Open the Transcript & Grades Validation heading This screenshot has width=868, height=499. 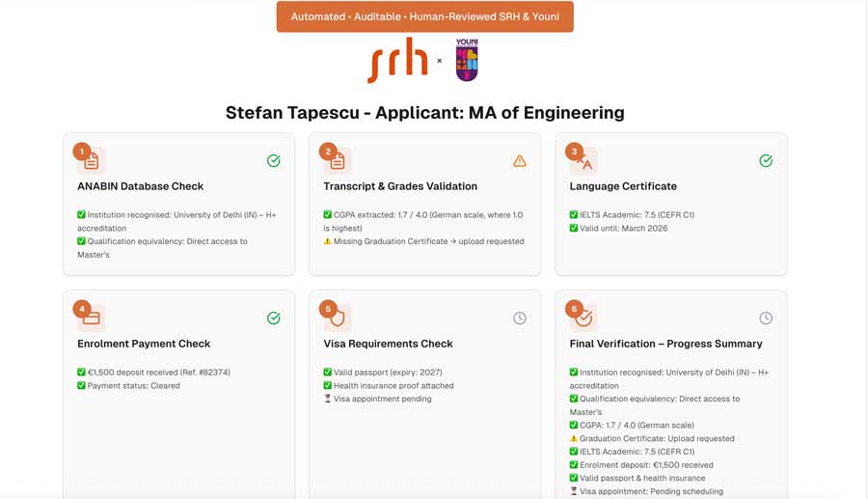400,186
